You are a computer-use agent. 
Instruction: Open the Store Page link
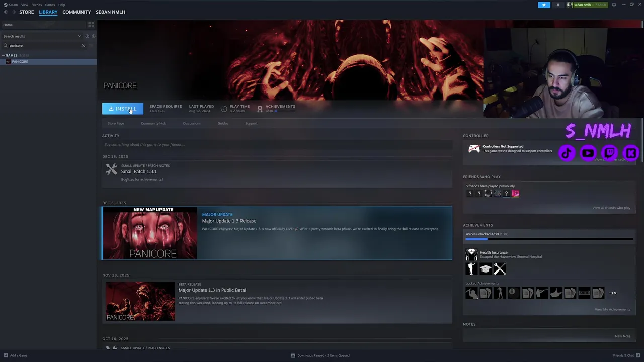(x=116, y=123)
